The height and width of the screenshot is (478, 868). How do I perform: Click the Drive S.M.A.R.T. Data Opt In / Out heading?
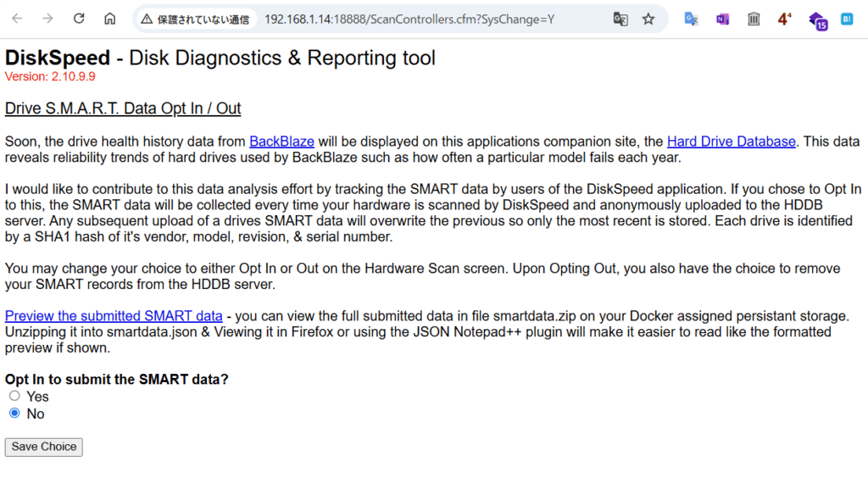(123, 108)
